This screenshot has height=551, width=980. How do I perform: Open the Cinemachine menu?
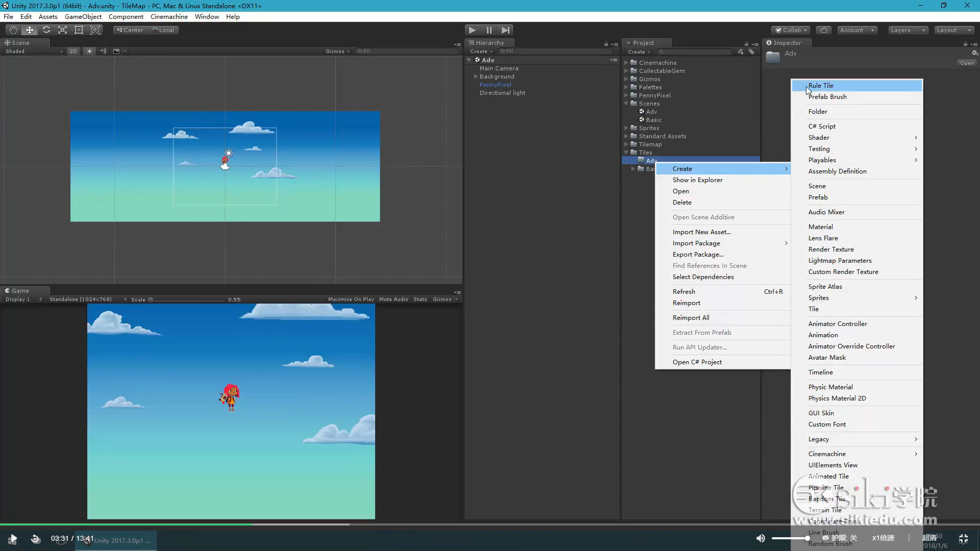[169, 17]
